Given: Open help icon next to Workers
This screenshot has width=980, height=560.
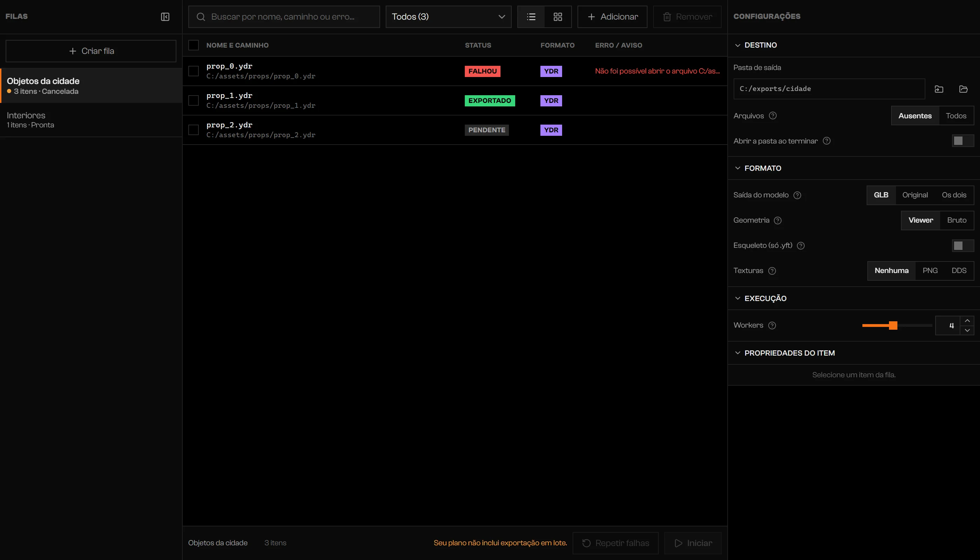Looking at the screenshot, I should click(x=772, y=325).
